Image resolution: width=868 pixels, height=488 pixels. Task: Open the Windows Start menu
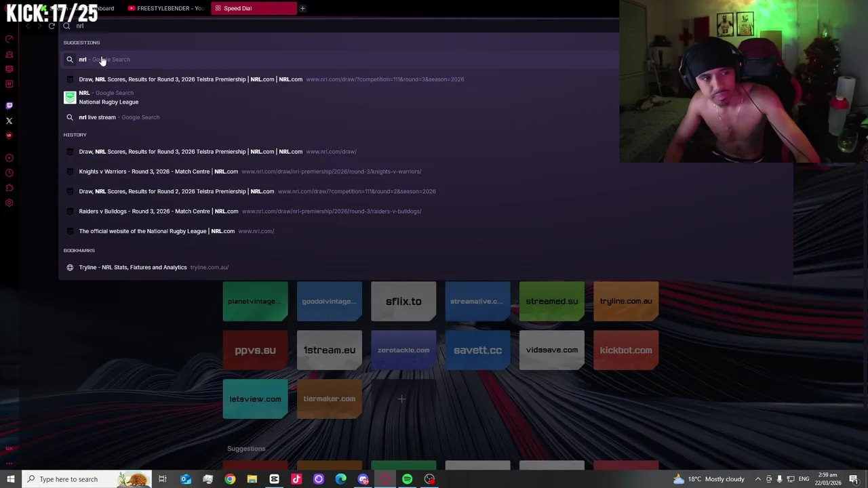pos(10,479)
